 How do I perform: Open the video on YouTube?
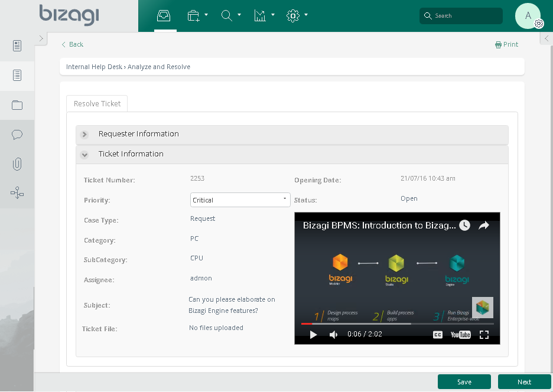tap(461, 335)
